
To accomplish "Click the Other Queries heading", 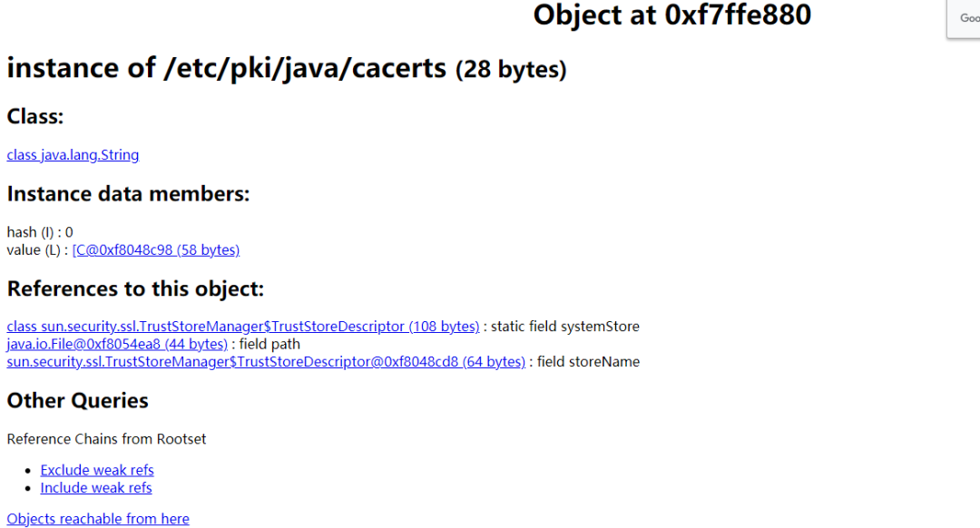I will [x=77, y=401].
